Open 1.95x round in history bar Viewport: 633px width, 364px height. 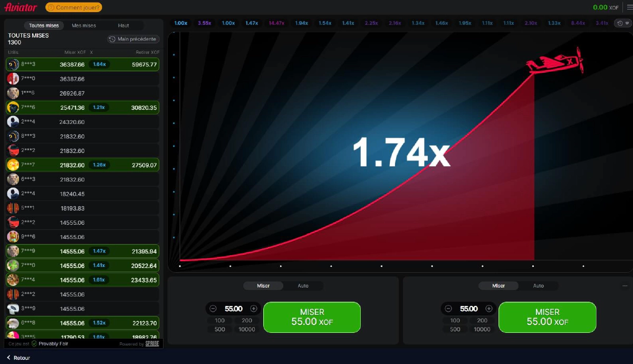[x=465, y=23]
